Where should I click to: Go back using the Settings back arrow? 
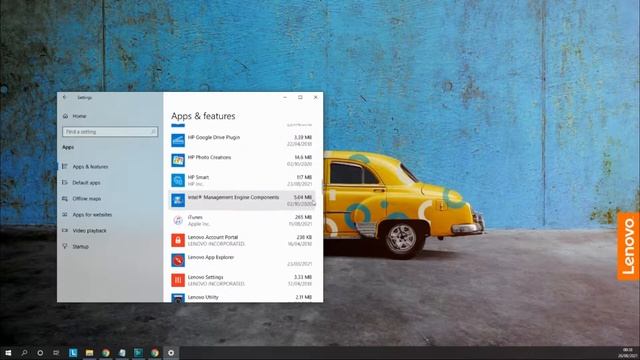click(x=64, y=98)
